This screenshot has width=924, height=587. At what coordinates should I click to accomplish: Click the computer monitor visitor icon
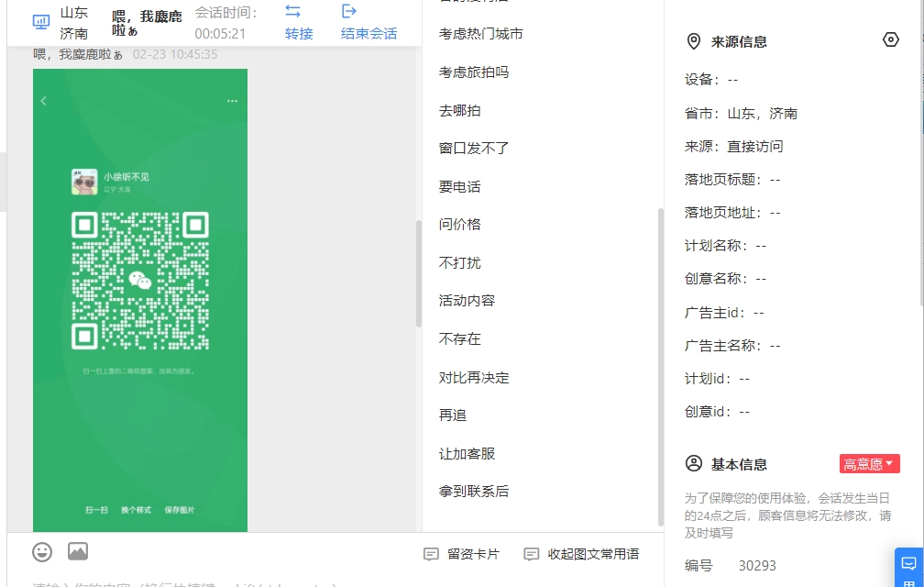coord(41,22)
